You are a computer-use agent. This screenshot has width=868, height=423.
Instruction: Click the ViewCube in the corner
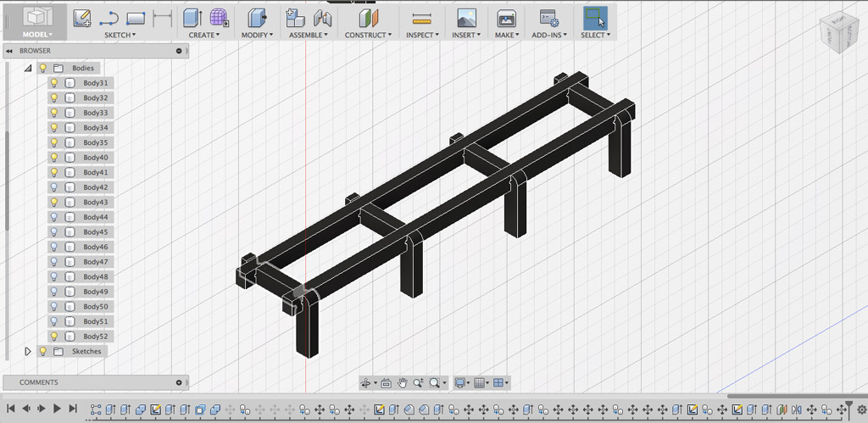[839, 34]
